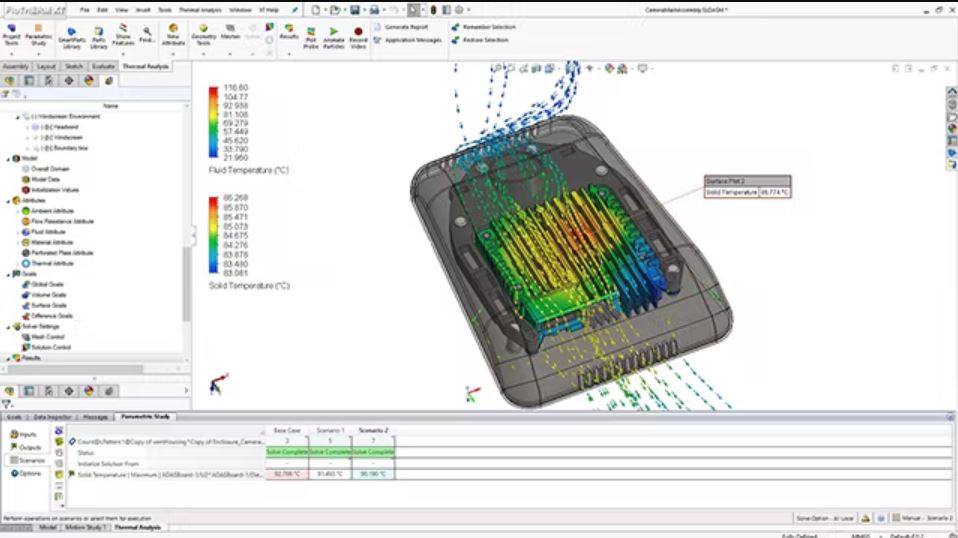Screen dimensions: 958x538
Task: Open Options in Parametric Study panel
Action: pos(26,473)
